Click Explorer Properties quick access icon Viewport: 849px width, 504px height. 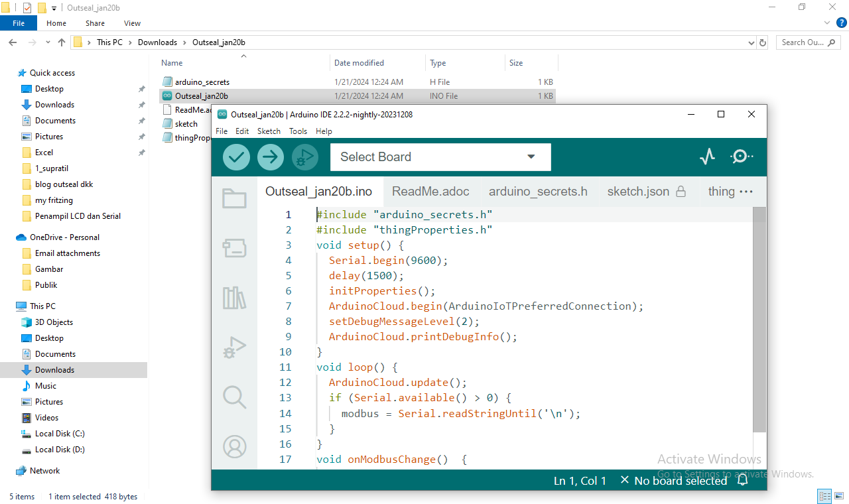pos(27,8)
